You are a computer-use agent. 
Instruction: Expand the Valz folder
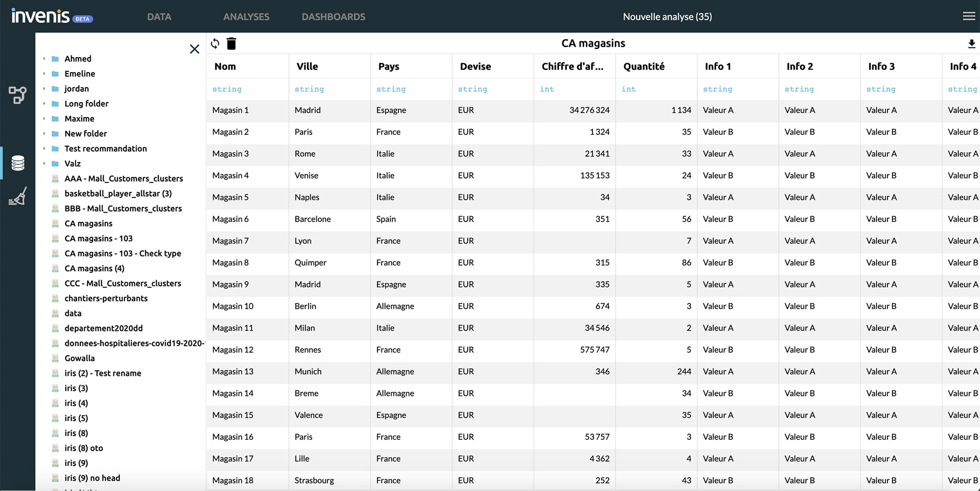click(44, 163)
